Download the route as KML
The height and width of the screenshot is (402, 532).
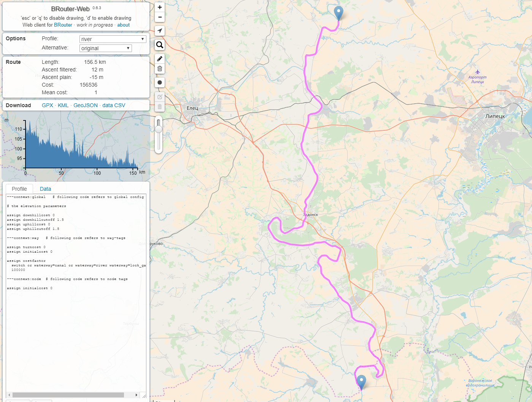(63, 105)
